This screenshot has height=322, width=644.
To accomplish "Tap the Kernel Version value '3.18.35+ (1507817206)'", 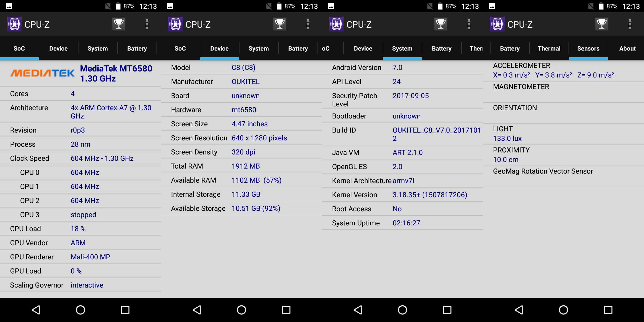I will (430, 195).
